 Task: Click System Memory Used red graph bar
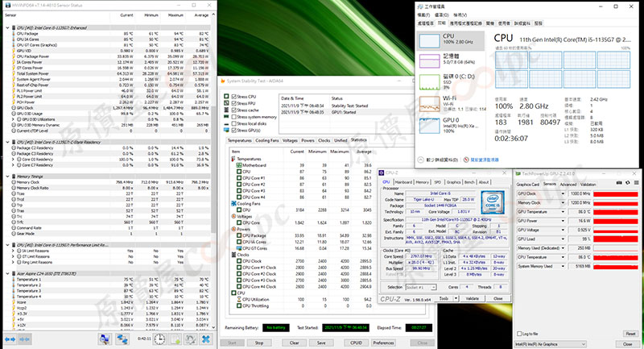pos(615,266)
